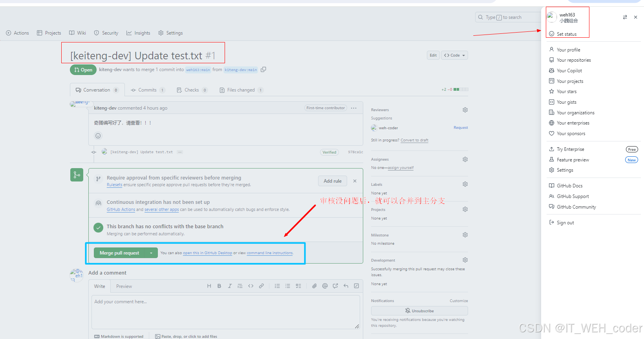Click the Edit title button
The image size is (644, 339).
tap(433, 55)
